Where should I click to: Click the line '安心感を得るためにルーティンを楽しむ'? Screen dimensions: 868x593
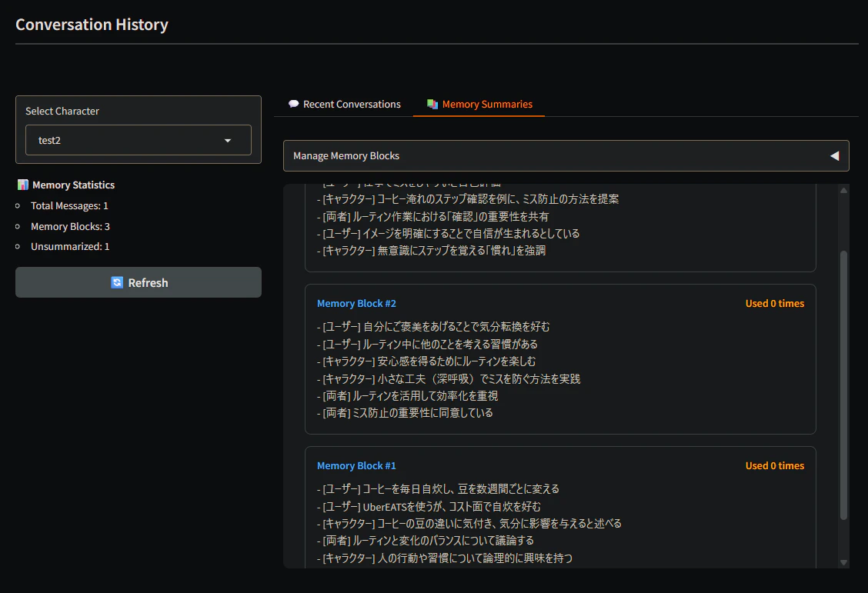click(426, 361)
